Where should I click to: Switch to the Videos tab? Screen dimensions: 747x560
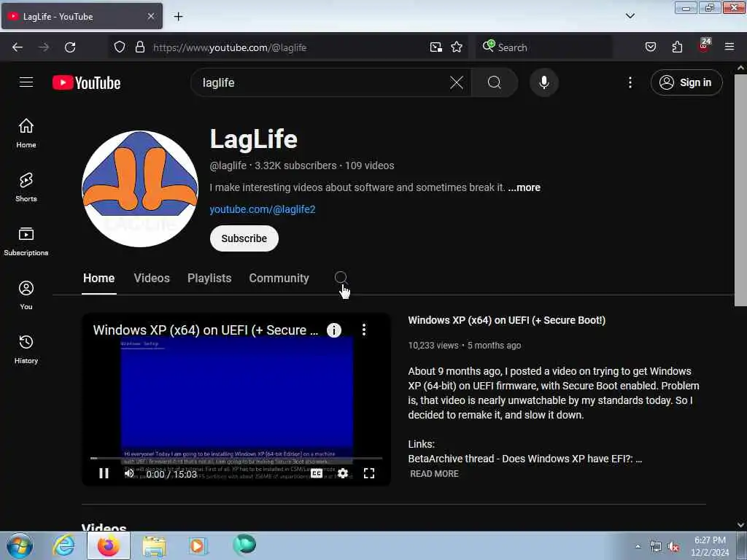(152, 278)
